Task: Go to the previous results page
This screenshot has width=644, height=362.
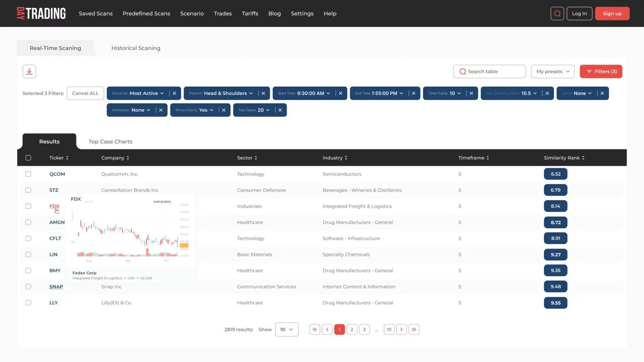Action: 327,330
